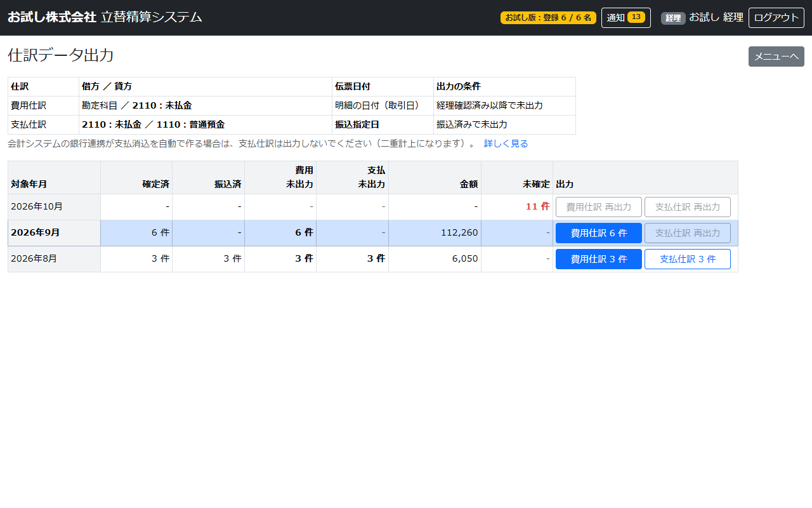Screen dimensions: 812x508
Task: Click 支払仕訳 再出力 in the 2026年10月 row
Action: pos(688,207)
